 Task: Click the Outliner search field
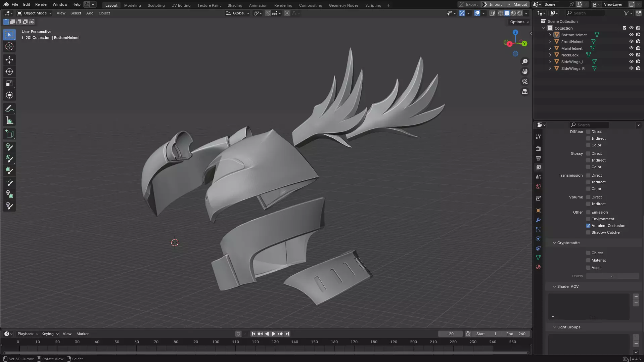click(x=585, y=13)
